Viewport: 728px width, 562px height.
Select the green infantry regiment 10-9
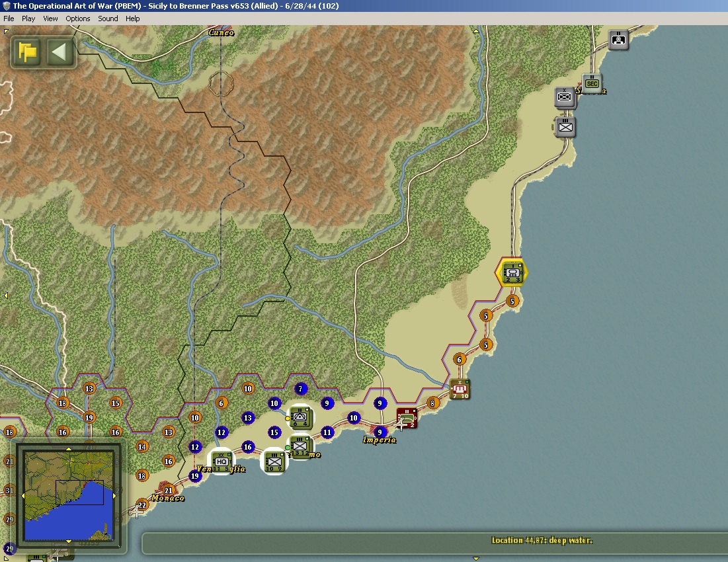[x=274, y=462]
